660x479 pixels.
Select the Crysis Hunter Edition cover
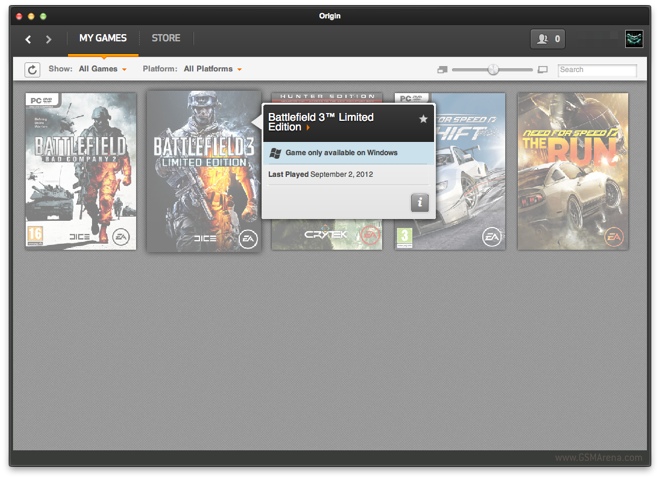(x=327, y=234)
